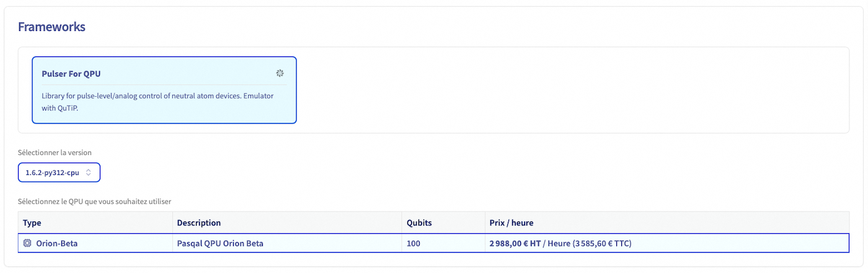Click the Pulser For QPU card icon

coord(280,73)
